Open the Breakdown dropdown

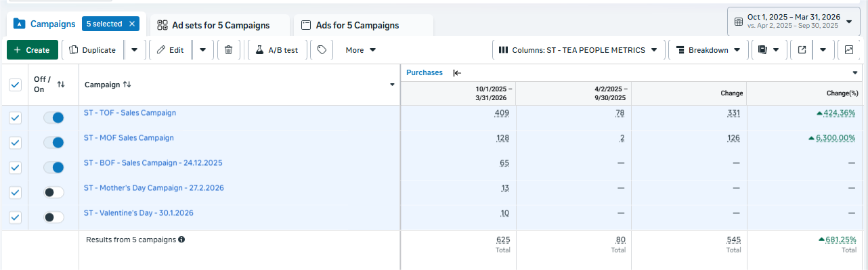tap(708, 50)
